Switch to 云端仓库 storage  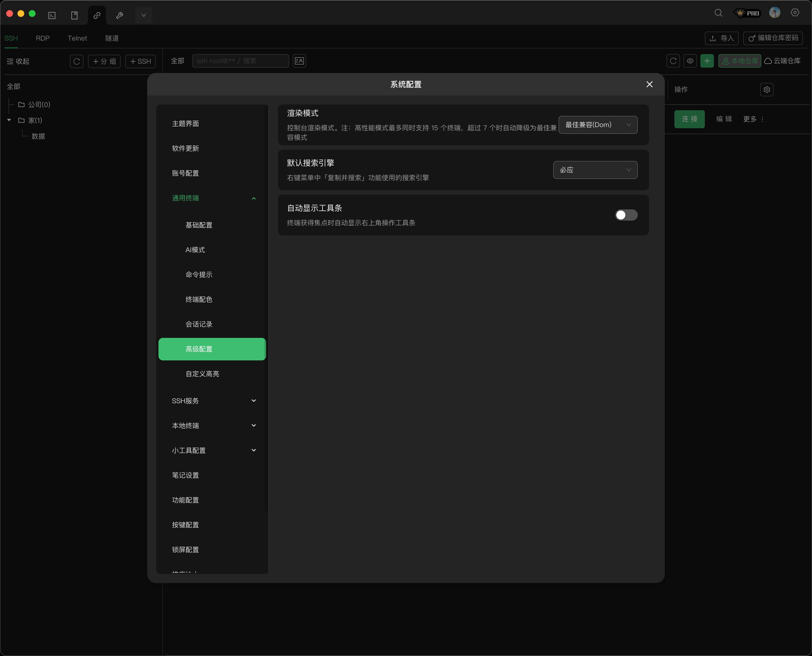click(x=782, y=61)
